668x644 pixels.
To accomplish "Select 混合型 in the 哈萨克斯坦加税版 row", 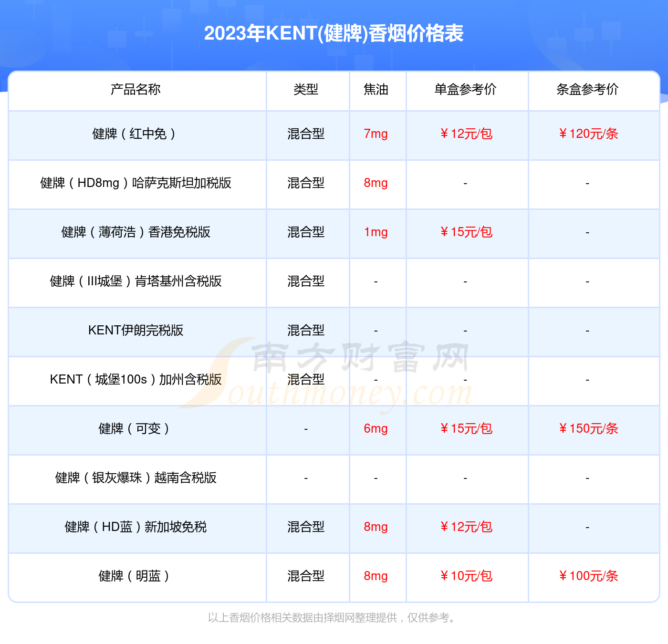I will click(x=306, y=183).
